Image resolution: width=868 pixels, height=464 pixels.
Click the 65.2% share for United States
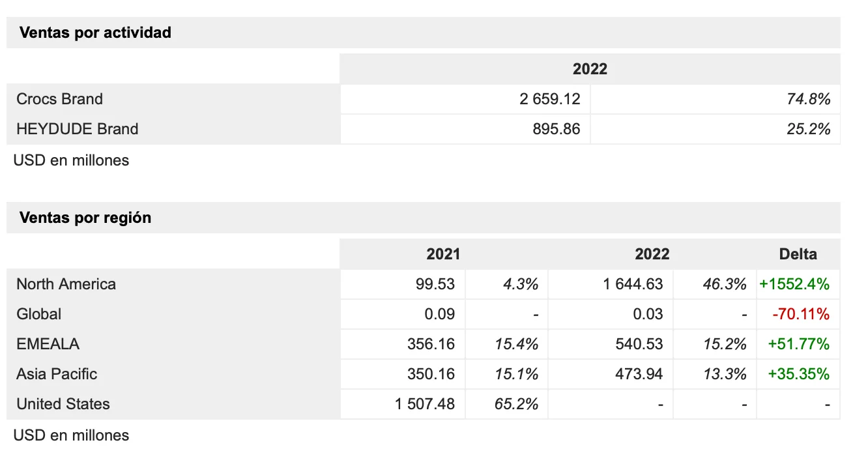tap(516, 404)
